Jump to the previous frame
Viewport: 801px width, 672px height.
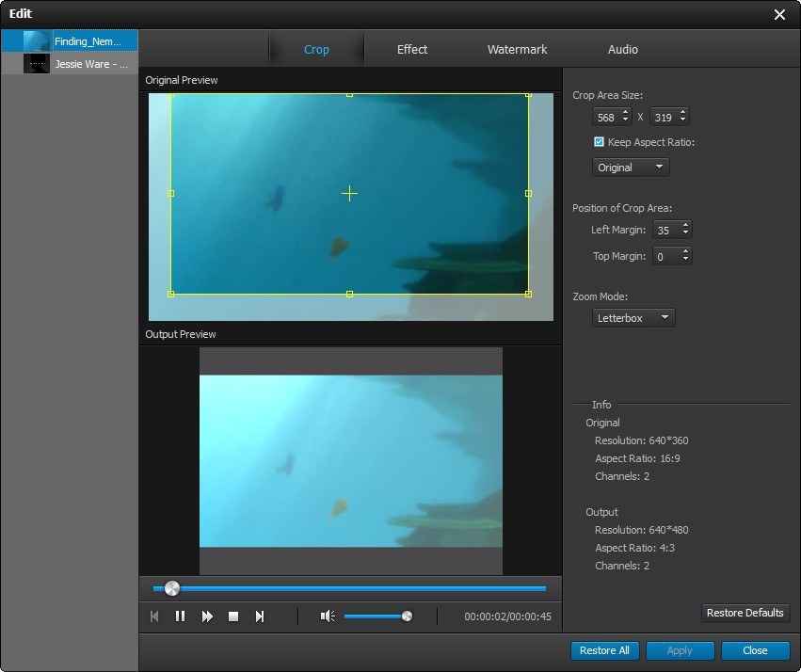coord(153,616)
